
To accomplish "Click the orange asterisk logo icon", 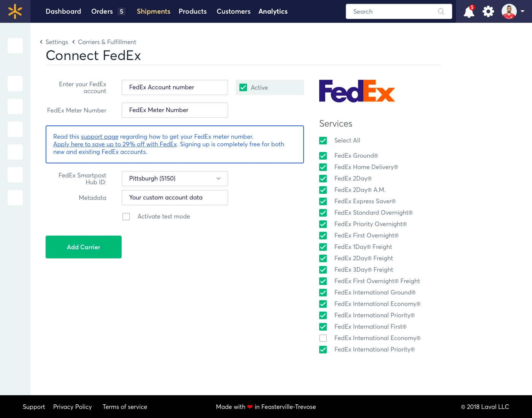I will coord(15,11).
